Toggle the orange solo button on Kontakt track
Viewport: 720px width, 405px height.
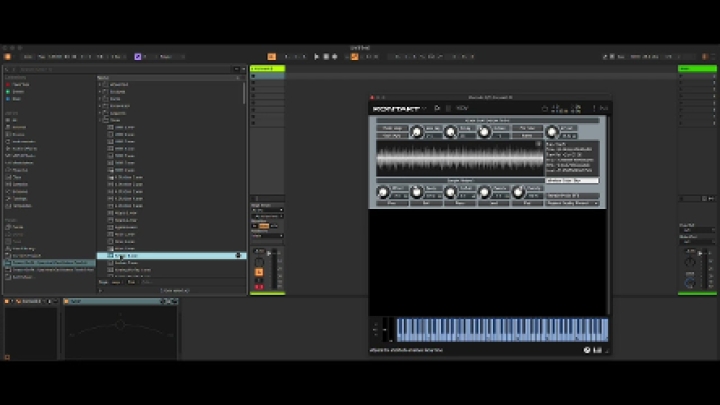click(259, 272)
